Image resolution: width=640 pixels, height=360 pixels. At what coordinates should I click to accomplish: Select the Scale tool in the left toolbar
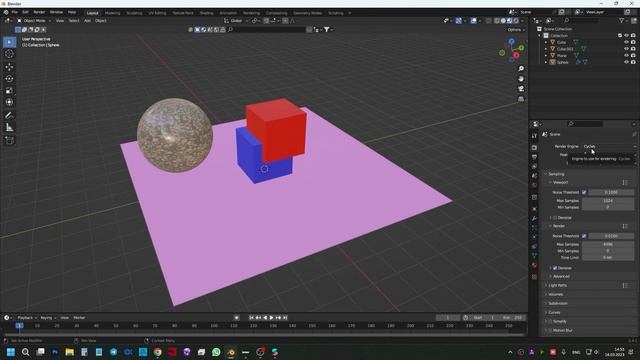pos(9,90)
